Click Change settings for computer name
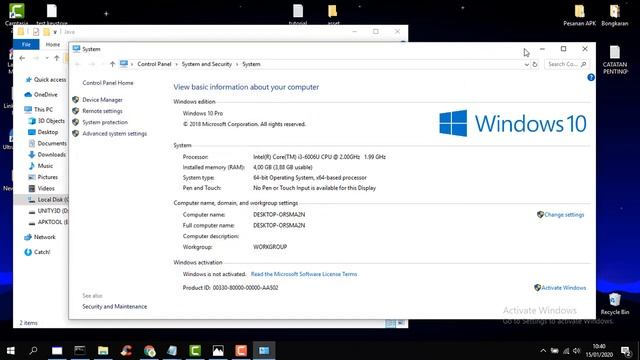Viewport: 640px width, 360px height. [564, 215]
